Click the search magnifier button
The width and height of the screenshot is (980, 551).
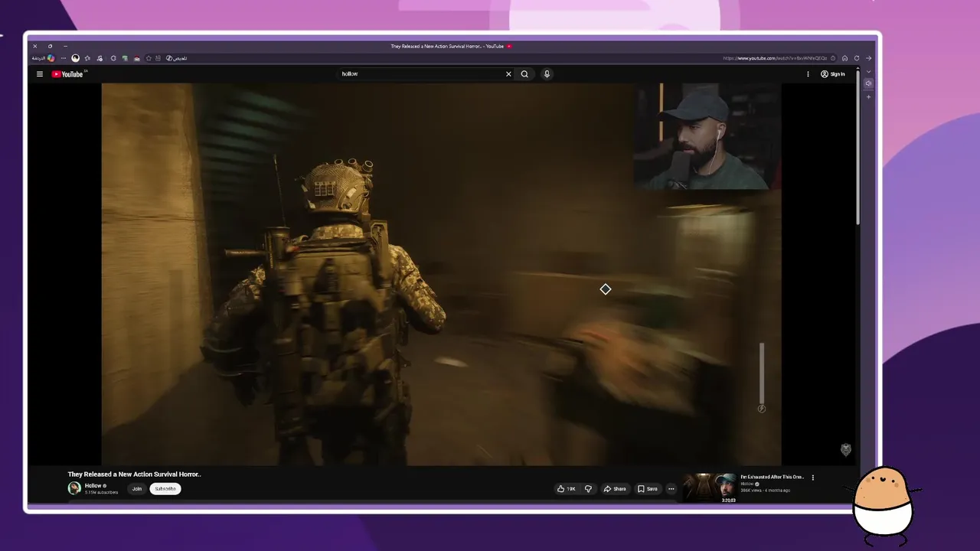524,74
